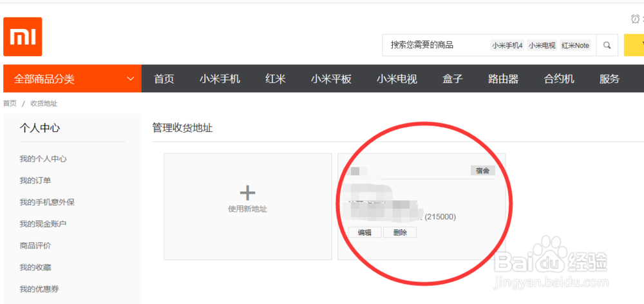Click the search magnifier icon

coord(607,45)
